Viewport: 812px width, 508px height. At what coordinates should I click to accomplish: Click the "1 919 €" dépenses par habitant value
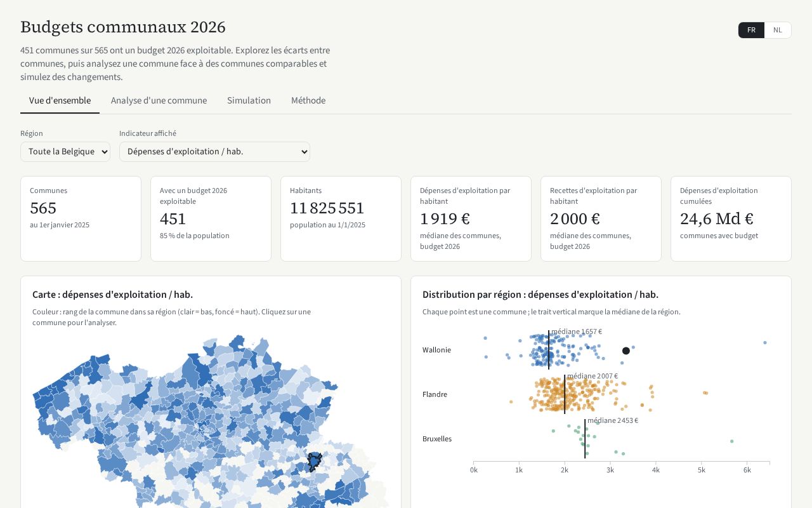[x=445, y=219]
